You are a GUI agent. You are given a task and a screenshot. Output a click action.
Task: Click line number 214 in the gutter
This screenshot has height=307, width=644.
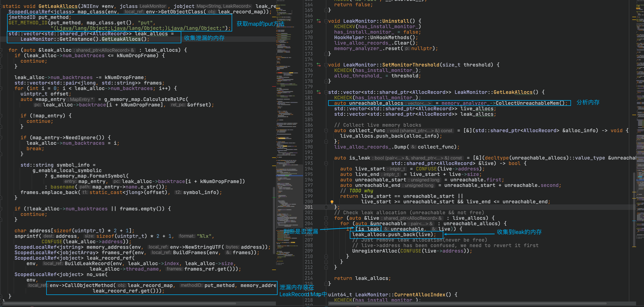coord(309,278)
